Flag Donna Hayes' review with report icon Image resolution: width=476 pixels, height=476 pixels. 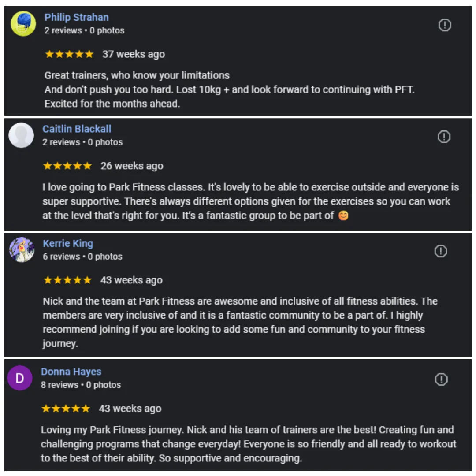(441, 379)
